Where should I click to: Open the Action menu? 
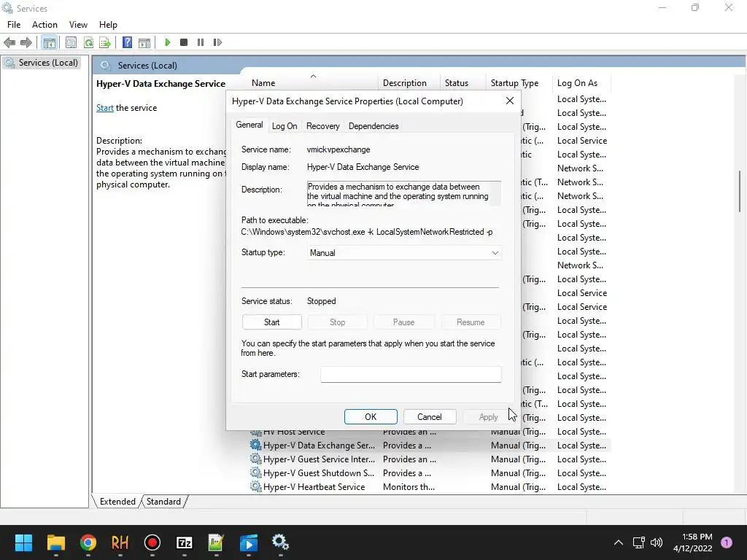click(44, 25)
